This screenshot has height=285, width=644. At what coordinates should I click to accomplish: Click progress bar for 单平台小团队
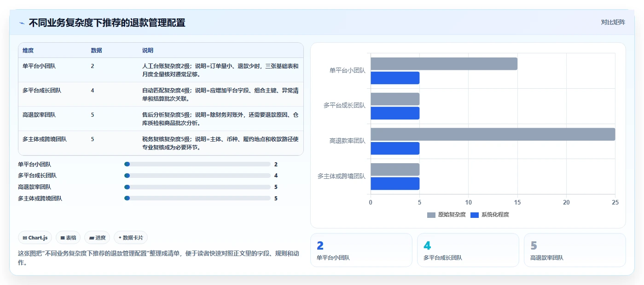197,164
